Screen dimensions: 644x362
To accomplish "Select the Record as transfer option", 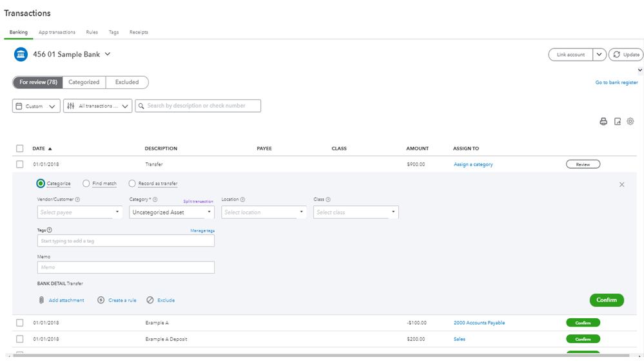I will click(x=132, y=184).
